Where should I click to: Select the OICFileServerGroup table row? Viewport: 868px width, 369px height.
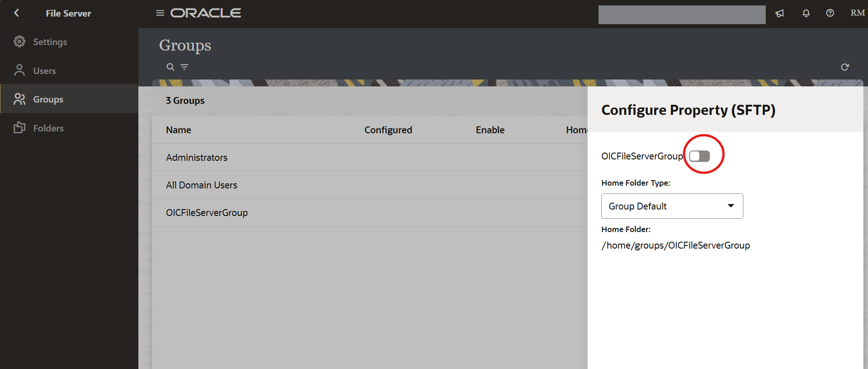pos(370,212)
